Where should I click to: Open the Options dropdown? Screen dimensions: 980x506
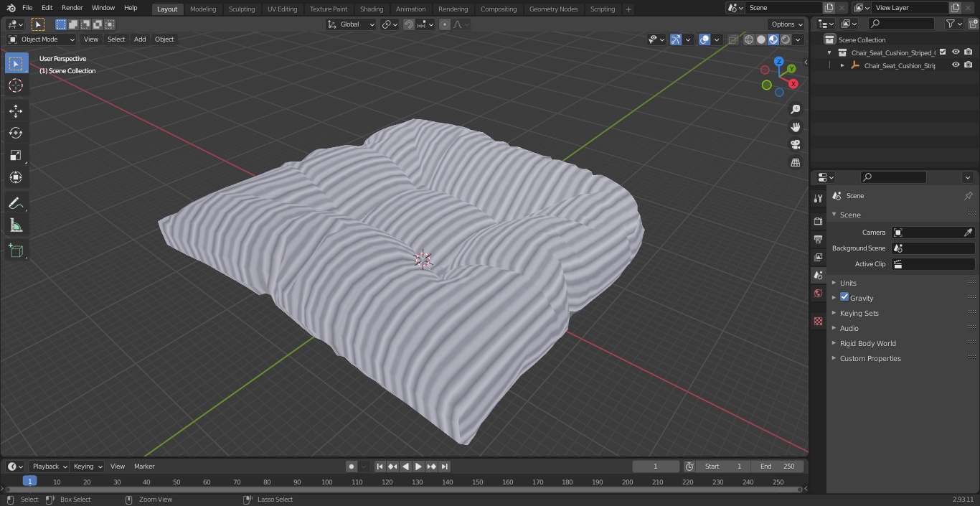[787, 24]
